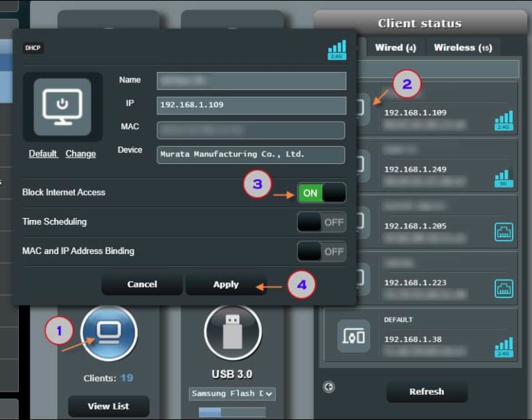This screenshot has width=532, height=420.
Task: Click signal bars icon for 192.168.1.38
Action: point(504,347)
